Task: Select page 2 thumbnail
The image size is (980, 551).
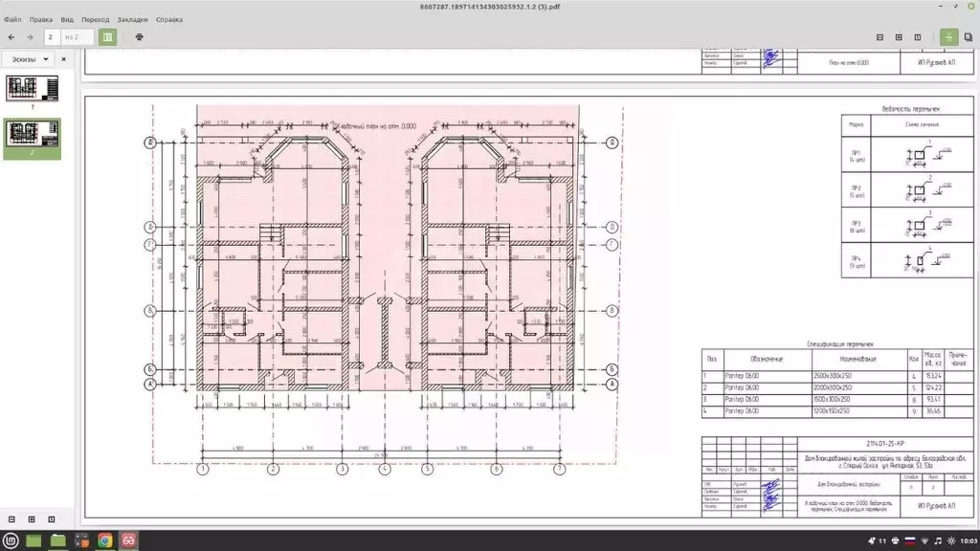Action: click(32, 134)
